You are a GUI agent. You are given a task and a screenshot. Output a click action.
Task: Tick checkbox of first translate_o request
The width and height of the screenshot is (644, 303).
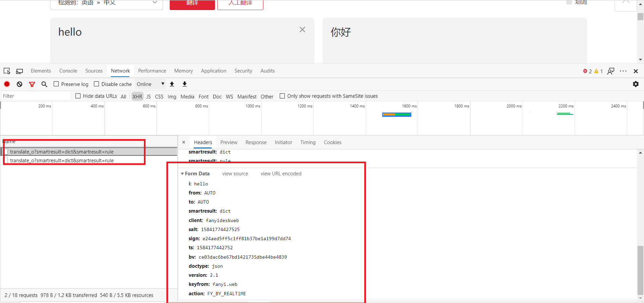(6, 152)
